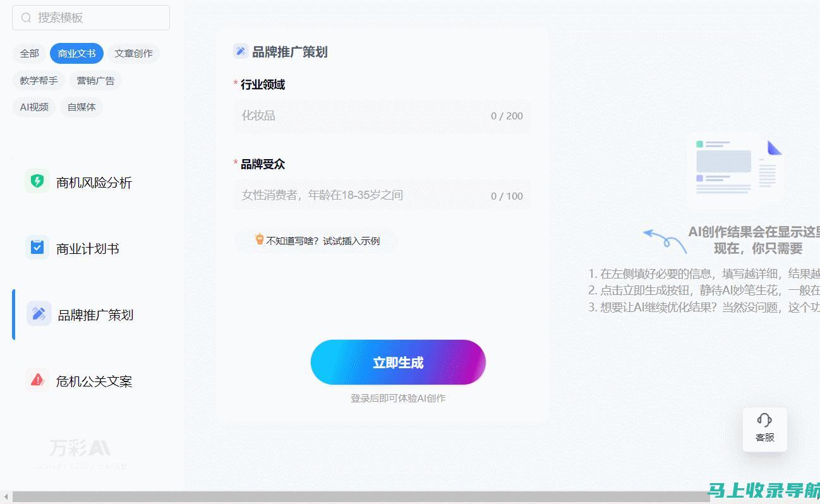Open the AI视频 category

pos(34,107)
